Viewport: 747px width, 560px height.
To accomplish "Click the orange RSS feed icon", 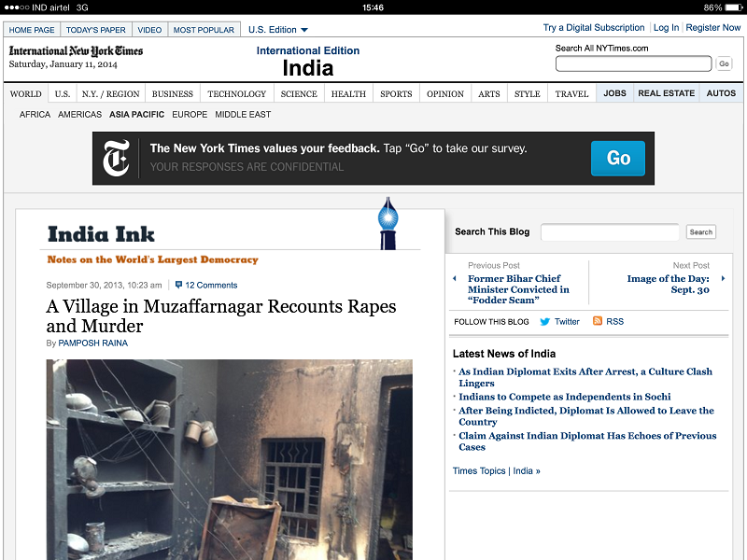I will tap(598, 321).
